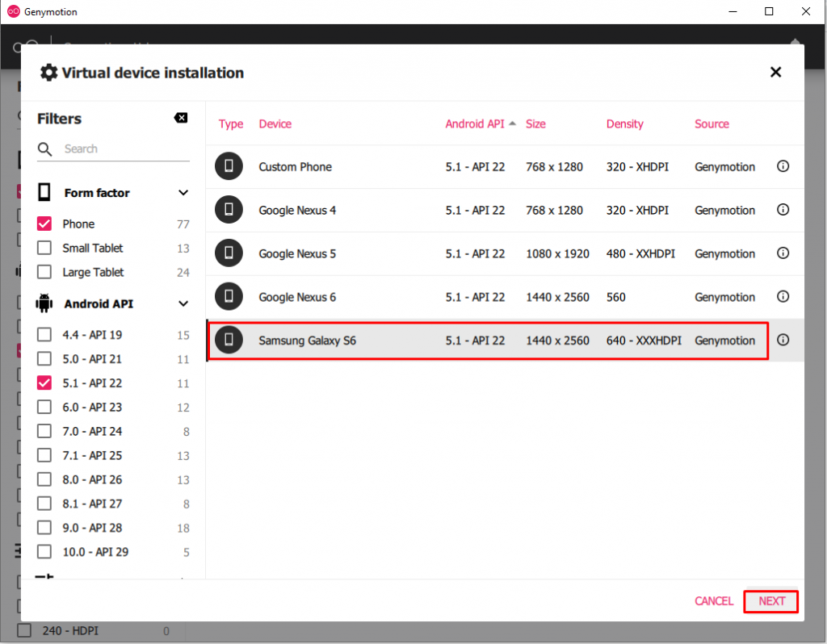Click the 1080 x 1920 size cell
The width and height of the screenshot is (827, 644).
557,253
